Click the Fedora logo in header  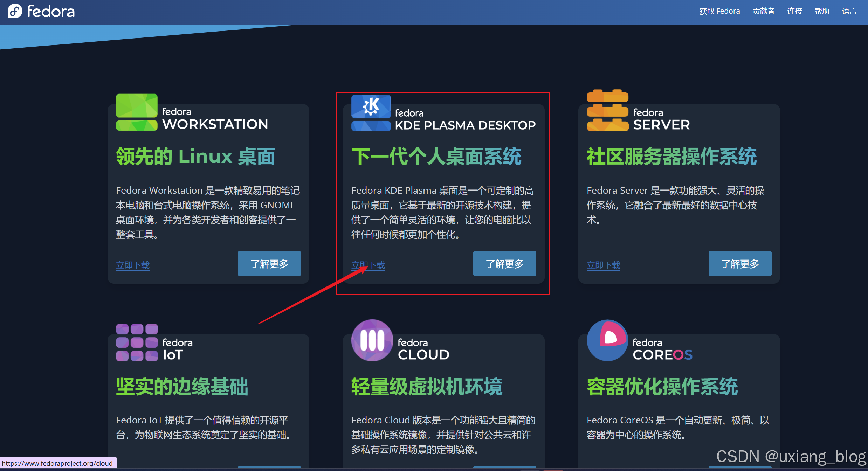[41, 12]
